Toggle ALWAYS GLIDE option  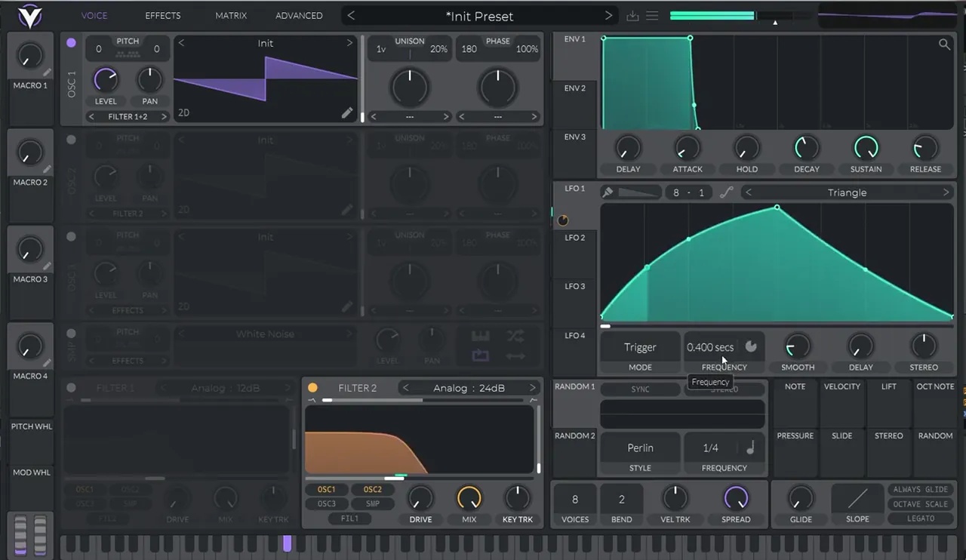920,490
